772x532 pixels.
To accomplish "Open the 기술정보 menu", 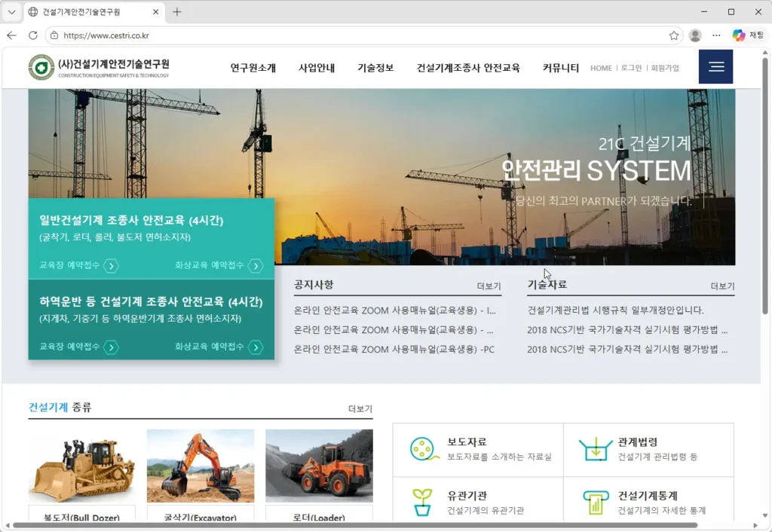I will [375, 68].
